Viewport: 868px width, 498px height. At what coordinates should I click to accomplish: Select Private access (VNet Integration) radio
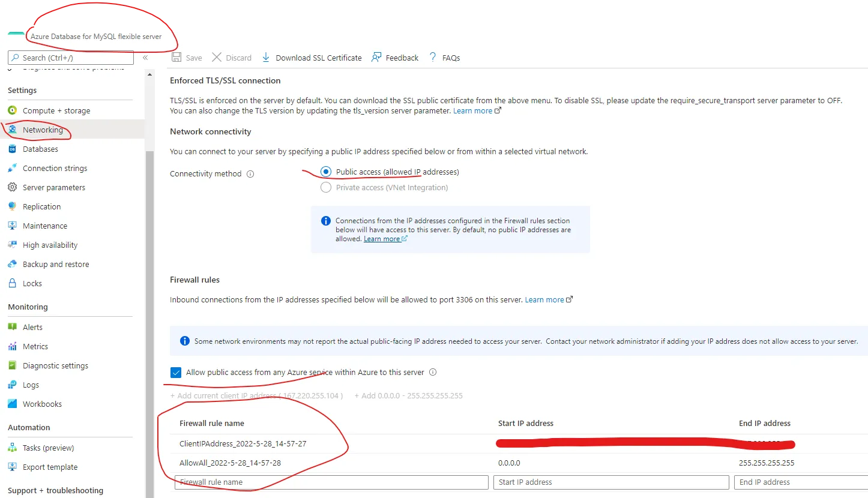pos(326,187)
